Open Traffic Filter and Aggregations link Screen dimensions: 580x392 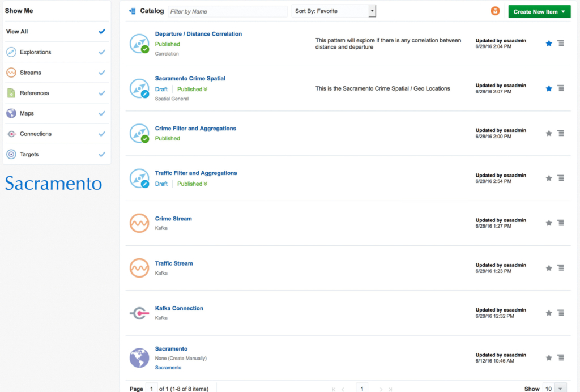[x=196, y=173]
